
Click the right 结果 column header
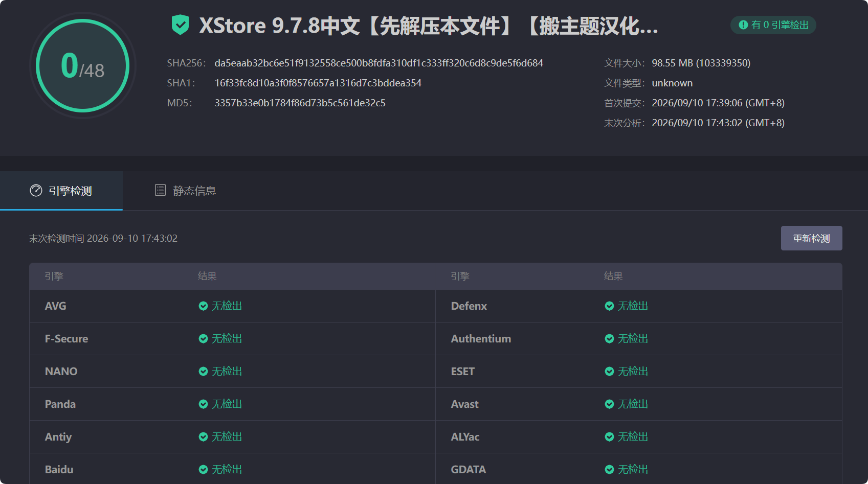pos(613,276)
